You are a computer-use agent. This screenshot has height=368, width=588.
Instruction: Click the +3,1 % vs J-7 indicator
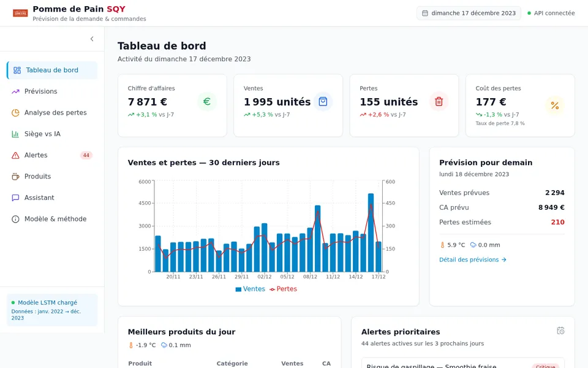(151, 115)
